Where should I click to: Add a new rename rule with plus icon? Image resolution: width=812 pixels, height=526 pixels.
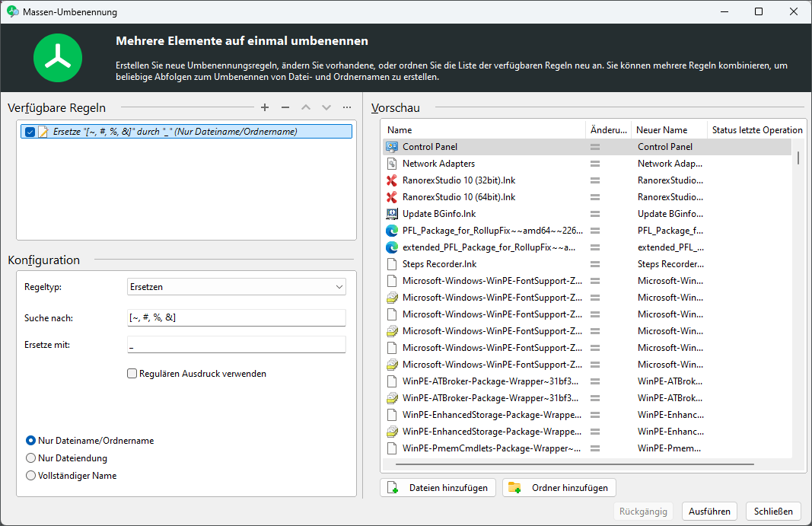tap(265, 107)
